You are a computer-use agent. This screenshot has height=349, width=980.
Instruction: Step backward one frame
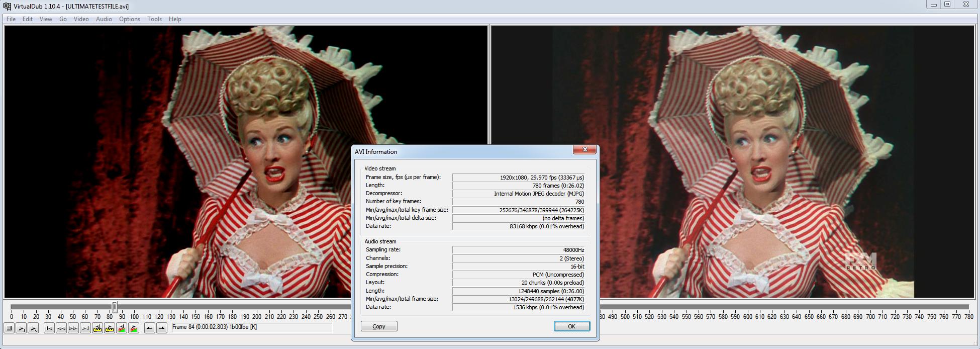[61, 328]
